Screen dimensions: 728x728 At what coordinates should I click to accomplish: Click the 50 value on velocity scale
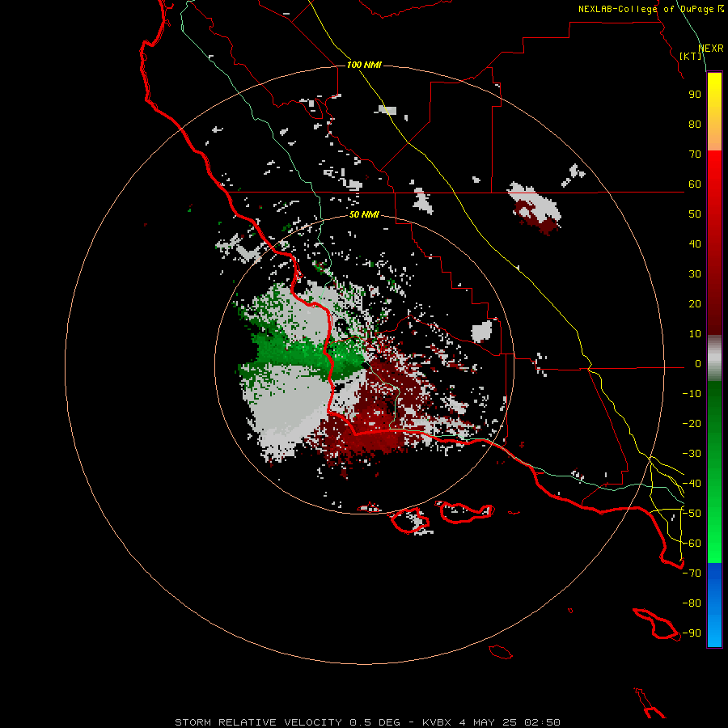coord(695,214)
